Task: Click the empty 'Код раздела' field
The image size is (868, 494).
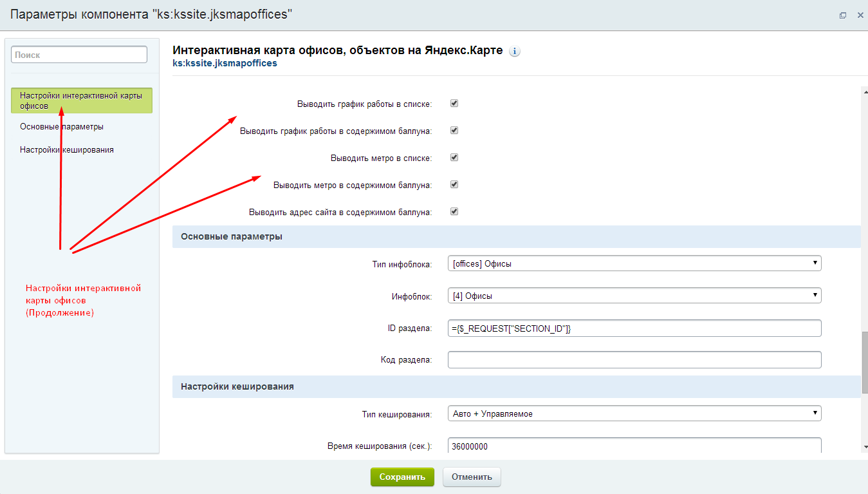Action: click(x=634, y=359)
